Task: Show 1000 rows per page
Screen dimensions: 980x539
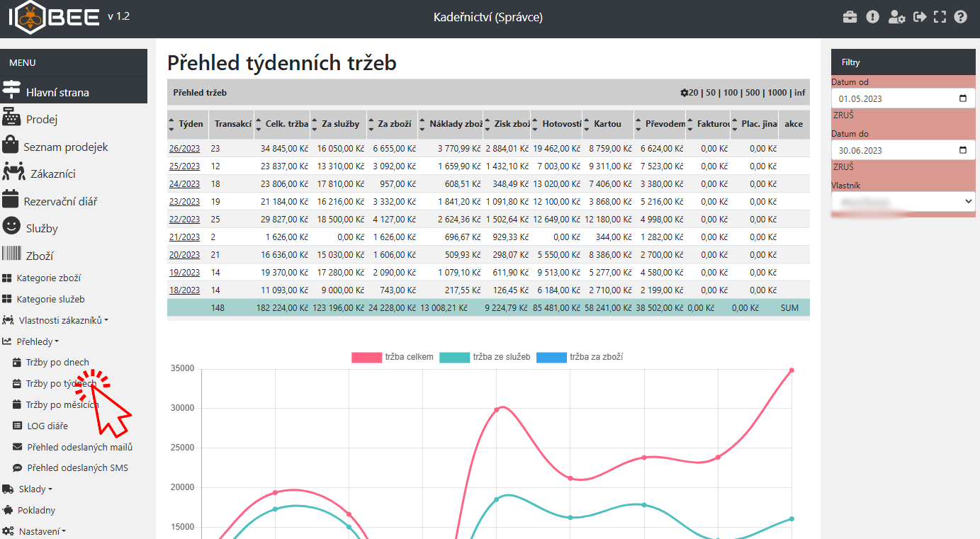Action: [x=777, y=93]
